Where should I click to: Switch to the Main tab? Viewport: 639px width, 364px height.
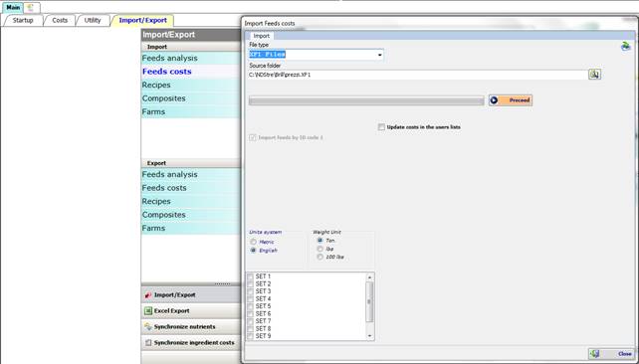[x=13, y=7]
